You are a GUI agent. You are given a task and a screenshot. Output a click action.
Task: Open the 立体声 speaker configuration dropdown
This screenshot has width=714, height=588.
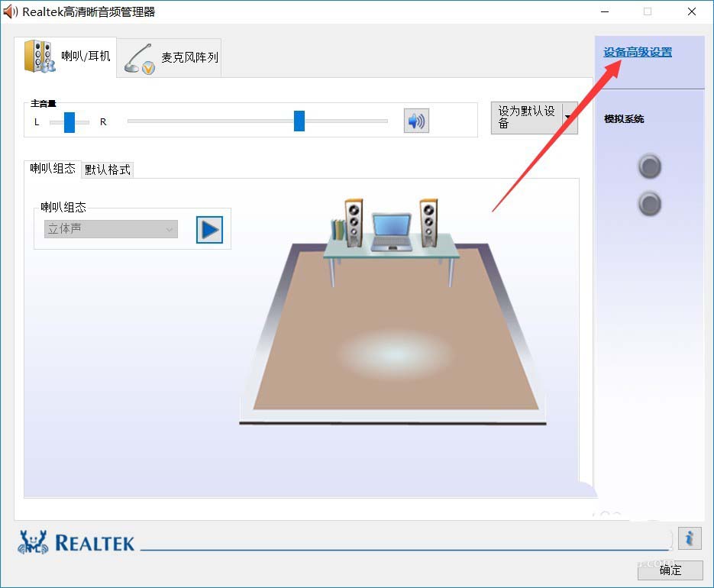tap(110, 229)
